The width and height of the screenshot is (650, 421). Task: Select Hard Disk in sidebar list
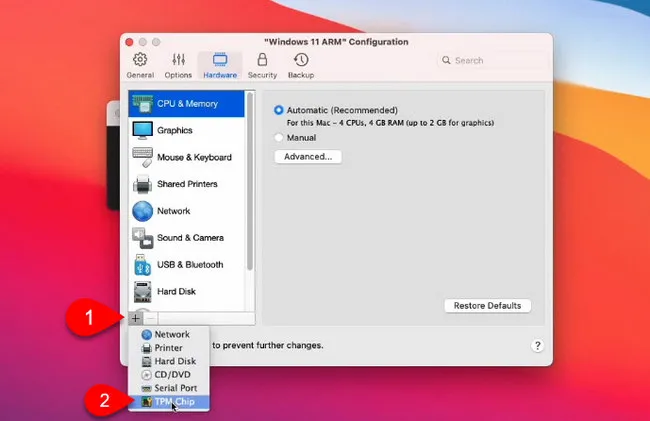click(x=187, y=292)
